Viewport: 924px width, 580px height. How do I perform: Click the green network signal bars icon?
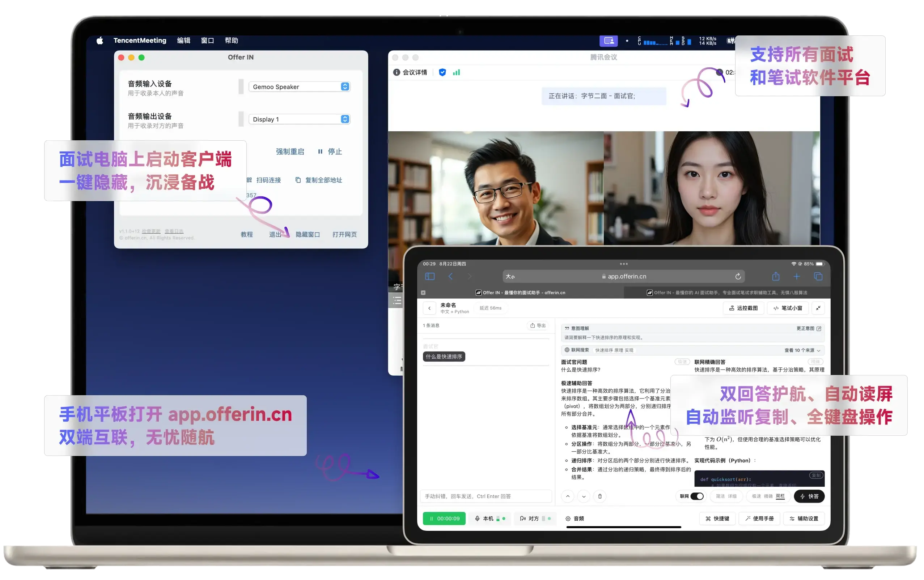point(456,72)
